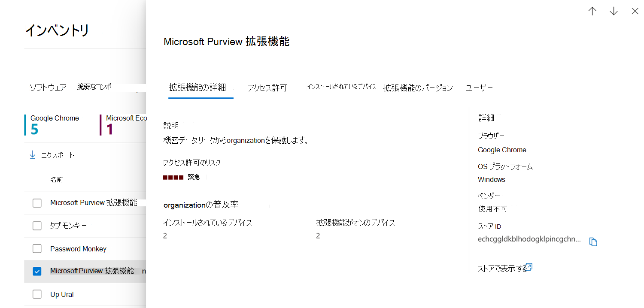644x308 pixels.
Task: Open the インストールされているデバイス tab
Action: [341, 87]
